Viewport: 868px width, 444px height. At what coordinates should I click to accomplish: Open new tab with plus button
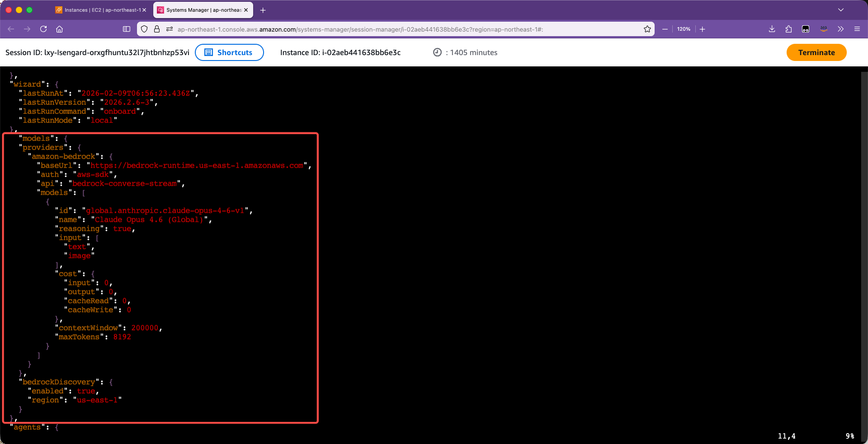pyautogui.click(x=263, y=10)
